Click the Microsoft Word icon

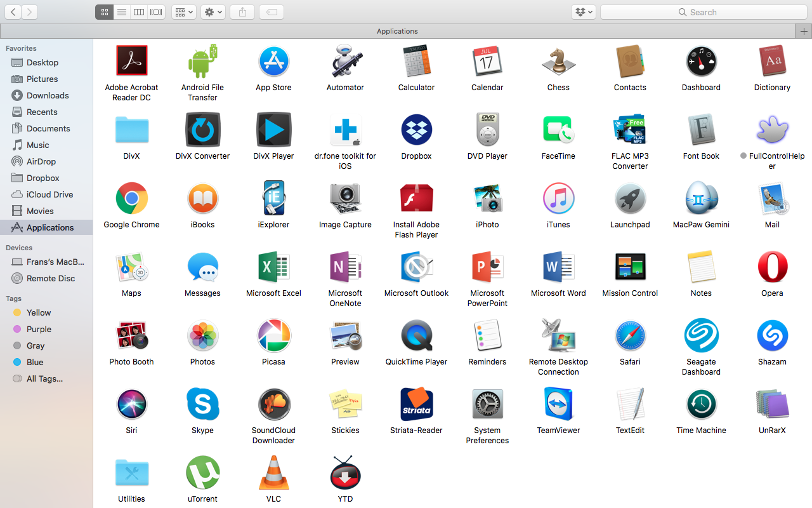pos(558,267)
